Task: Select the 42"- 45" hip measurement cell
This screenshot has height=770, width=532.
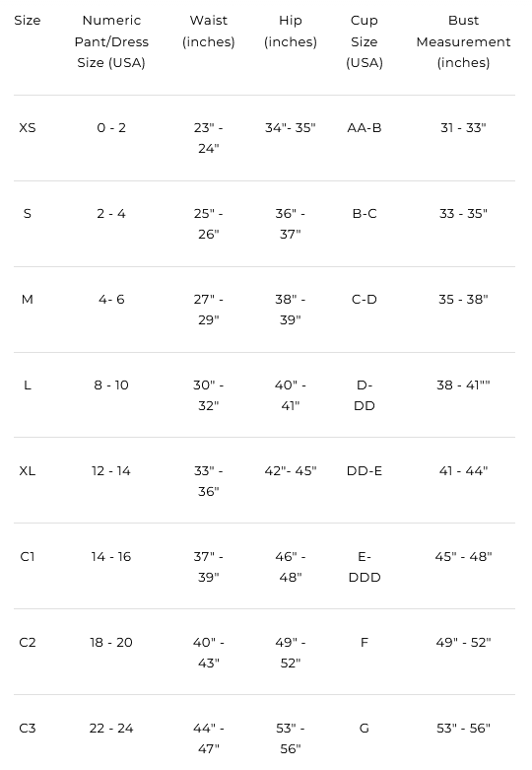Action: point(291,471)
